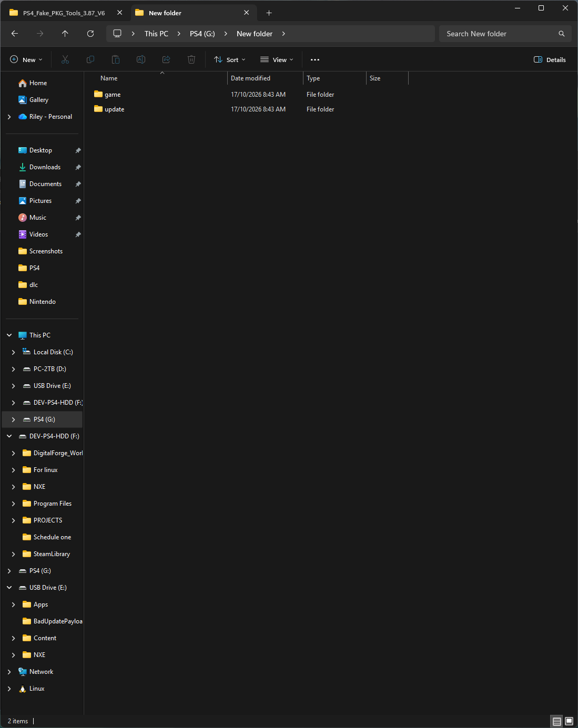Switch to PS4_Fake_PKG_Tools_3.87_V6 tab
The height and width of the screenshot is (728, 578).
64,13
